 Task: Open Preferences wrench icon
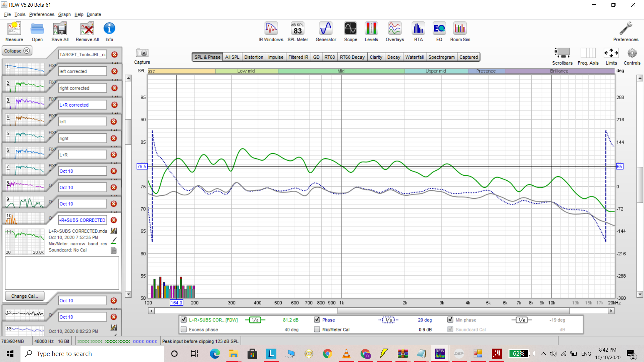coord(626,32)
